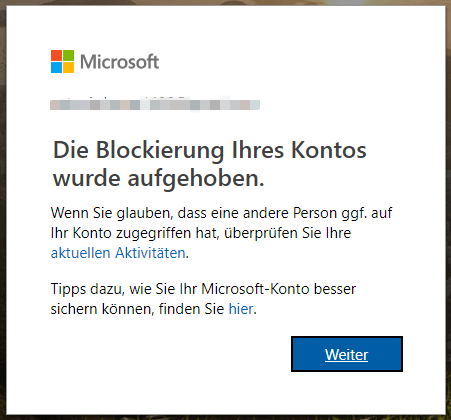Image resolution: width=451 pixels, height=420 pixels.
Task: Click the green square in the logo
Action: (68, 55)
